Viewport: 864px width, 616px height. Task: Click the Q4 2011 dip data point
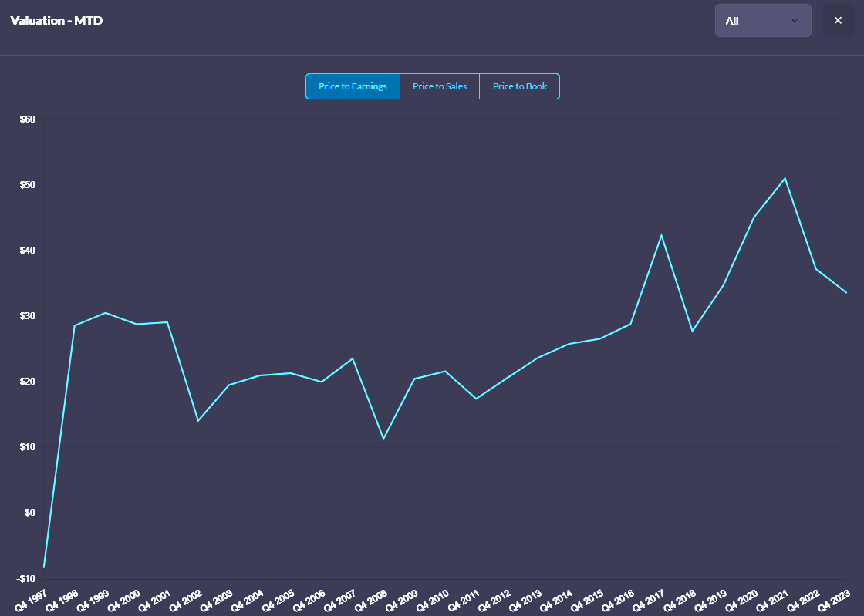click(x=476, y=399)
